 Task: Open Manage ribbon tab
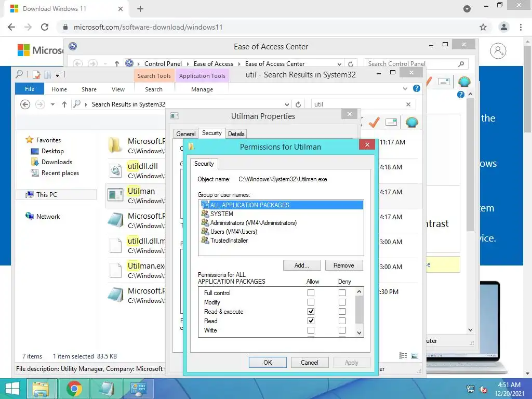tap(202, 89)
